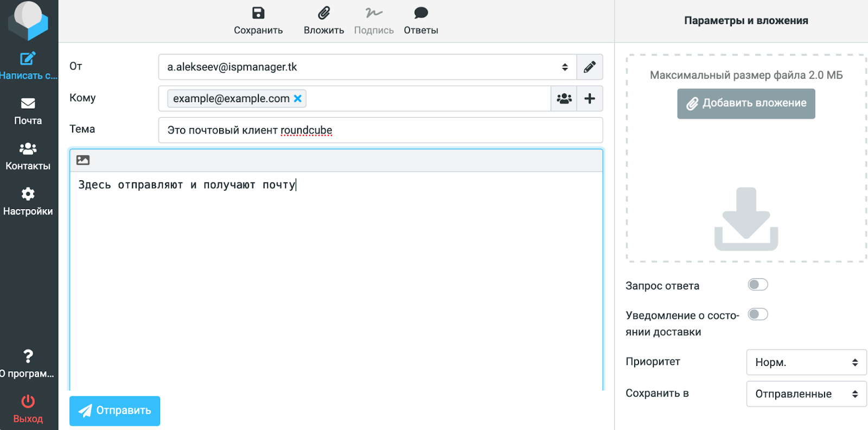The width and height of the screenshot is (868, 430).
Task: Click Добавить вложение button
Action: click(x=746, y=104)
